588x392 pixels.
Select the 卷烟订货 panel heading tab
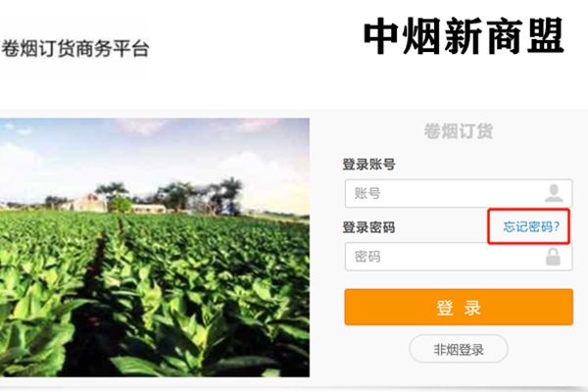pos(459,131)
